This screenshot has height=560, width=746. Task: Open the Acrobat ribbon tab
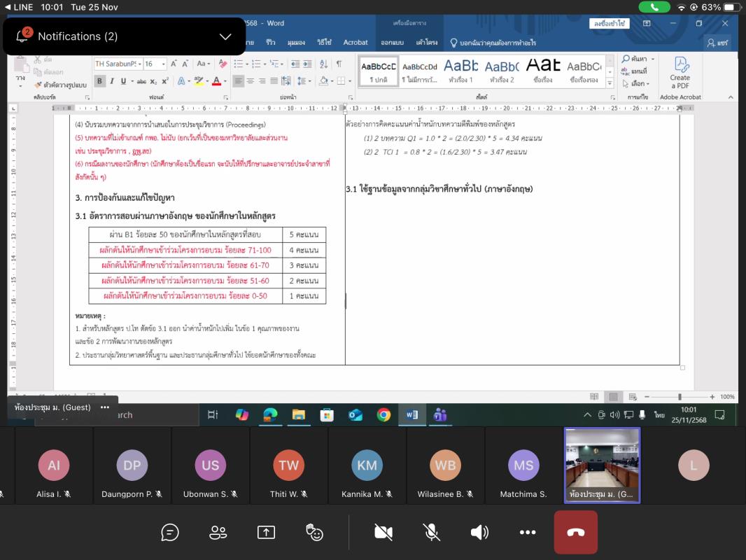[355, 43]
